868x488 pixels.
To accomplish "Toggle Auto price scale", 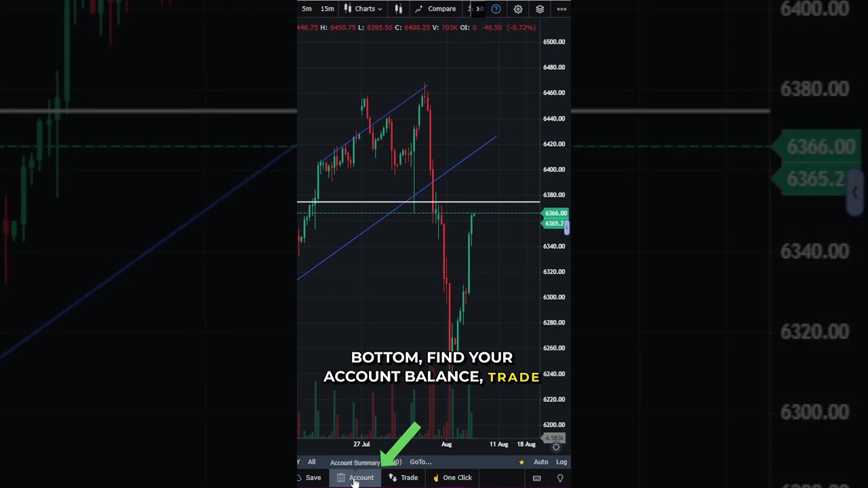I will click(540, 462).
